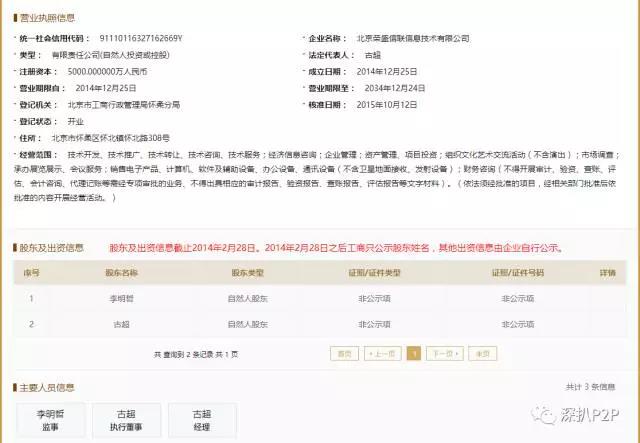Click 成立日期 value 2014年12月25日

point(387,71)
